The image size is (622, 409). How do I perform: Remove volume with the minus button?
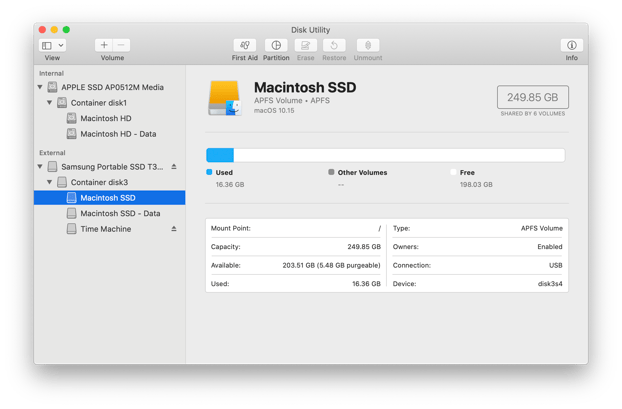(x=121, y=45)
